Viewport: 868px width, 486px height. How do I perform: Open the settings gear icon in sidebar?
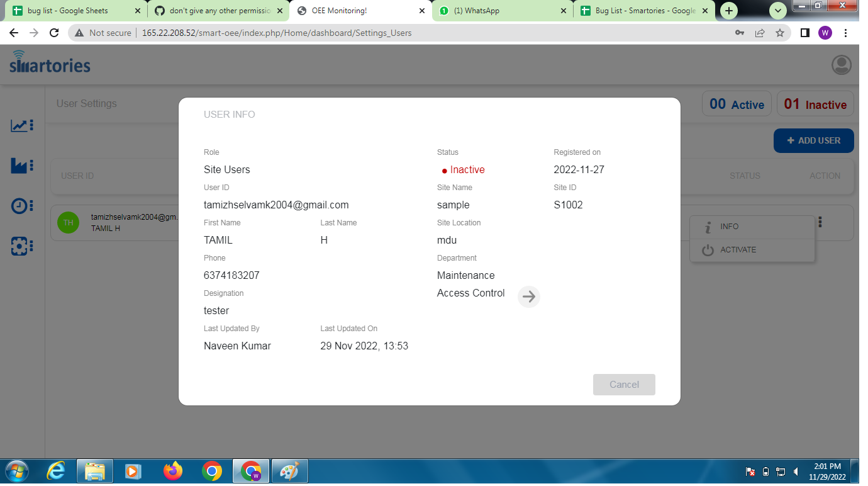click(x=21, y=247)
